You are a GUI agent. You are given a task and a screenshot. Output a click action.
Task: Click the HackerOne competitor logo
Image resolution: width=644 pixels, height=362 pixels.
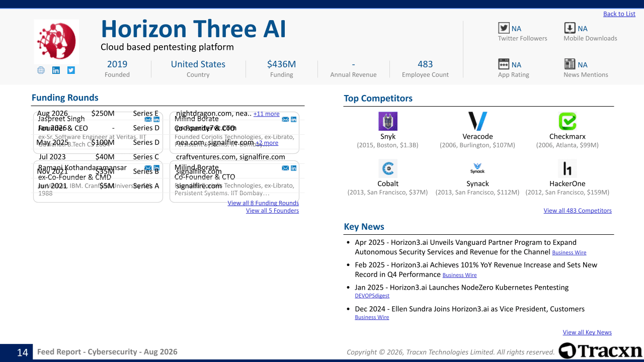point(568,168)
